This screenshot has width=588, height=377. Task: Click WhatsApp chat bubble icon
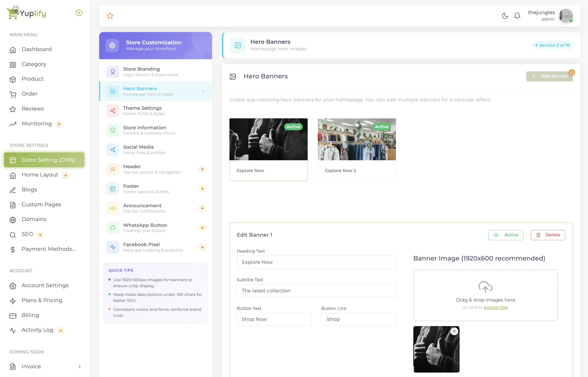pyautogui.click(x=113, y=228)
